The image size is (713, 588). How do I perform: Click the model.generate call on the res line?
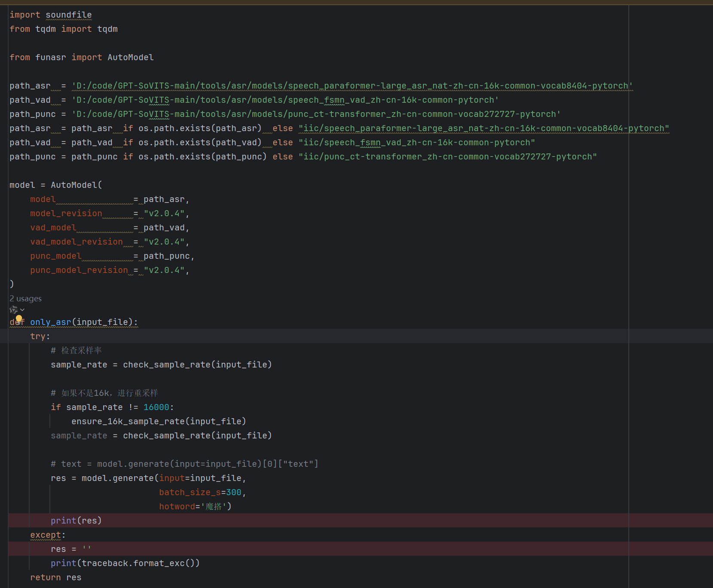point(118,478)
